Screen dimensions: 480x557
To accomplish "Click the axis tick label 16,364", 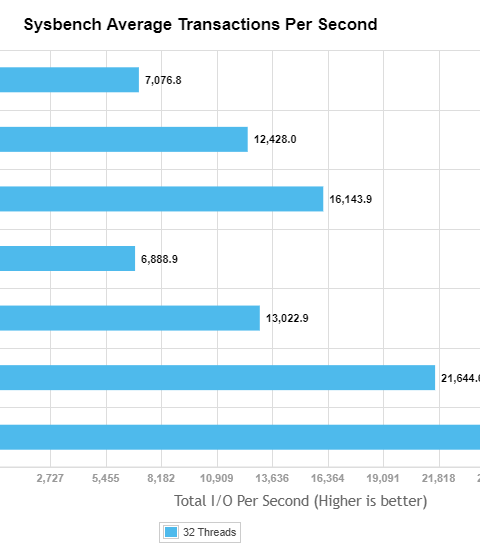I will [328, 478].
